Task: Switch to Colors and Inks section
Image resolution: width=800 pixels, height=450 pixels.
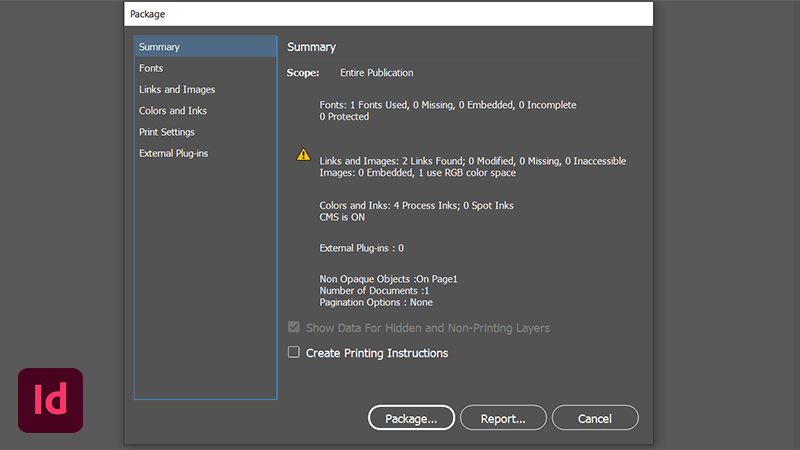Action: 173,111
